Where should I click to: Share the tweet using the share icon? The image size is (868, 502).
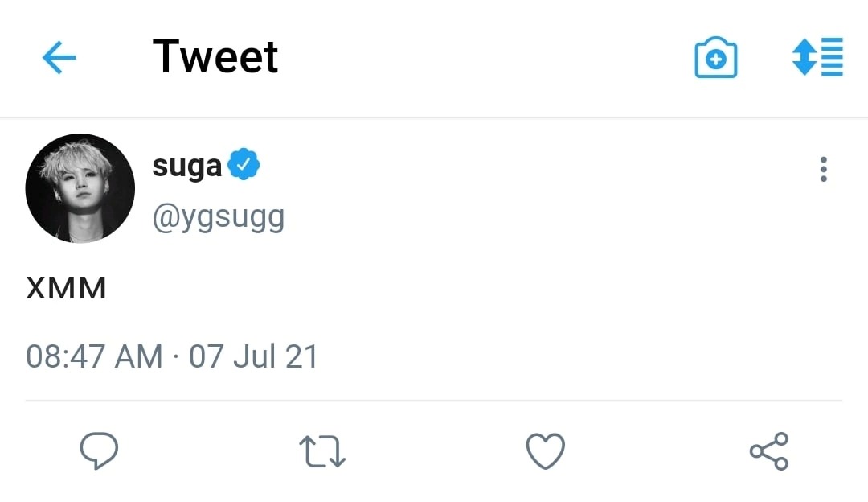point(769,451)
